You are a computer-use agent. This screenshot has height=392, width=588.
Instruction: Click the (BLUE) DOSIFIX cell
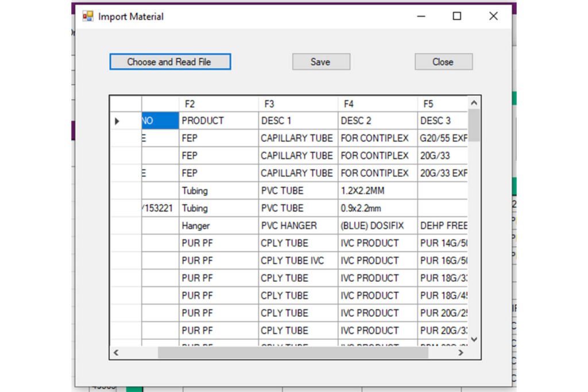tap(377, 226)
